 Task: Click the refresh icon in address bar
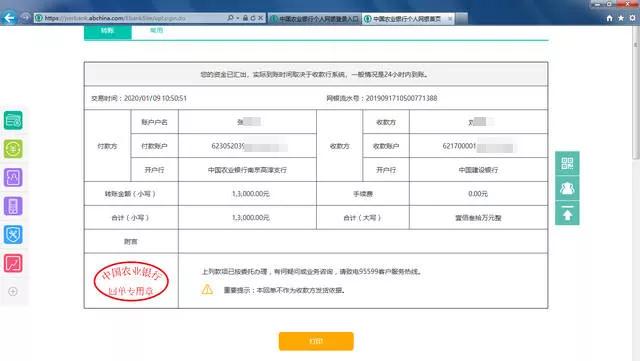pyautogui.click(x=253, y=18)
